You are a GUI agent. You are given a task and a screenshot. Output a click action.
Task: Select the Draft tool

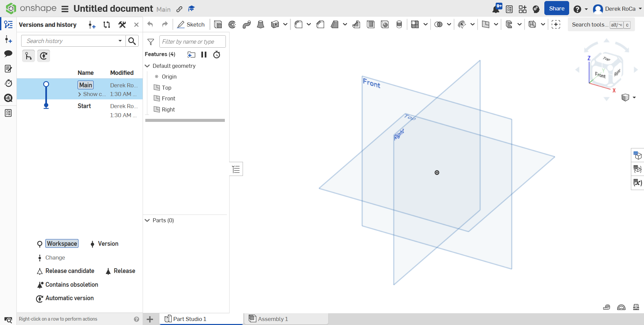point(335,25)
